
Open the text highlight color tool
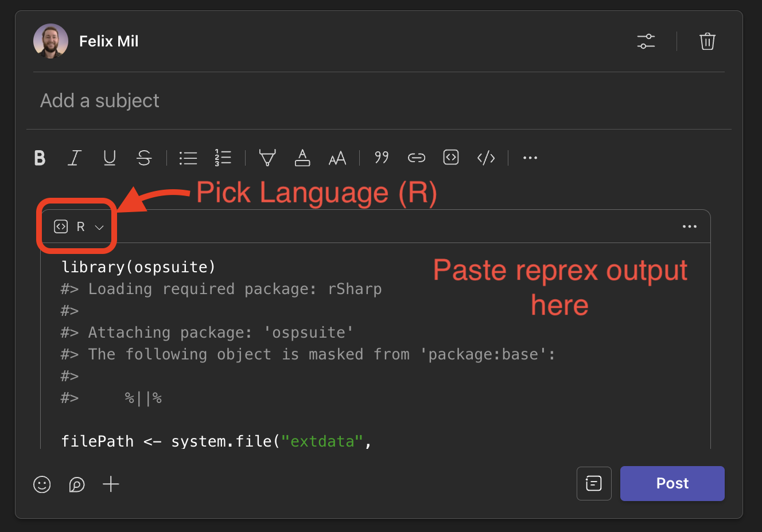coord(267,158)
